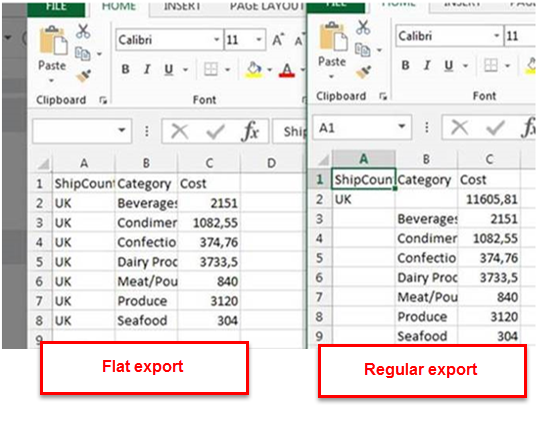Click Enter checkmark in Regular export formula bar
This screenshot has height=422, width=540.
tap(495, 127)
